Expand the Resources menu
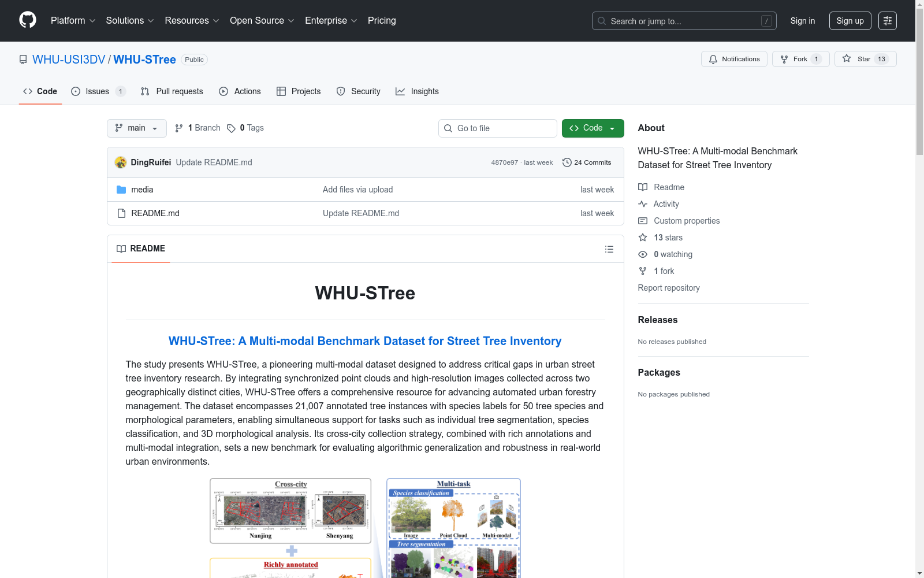This screenshot has height=578, width=924. click(x=192, y=21)
